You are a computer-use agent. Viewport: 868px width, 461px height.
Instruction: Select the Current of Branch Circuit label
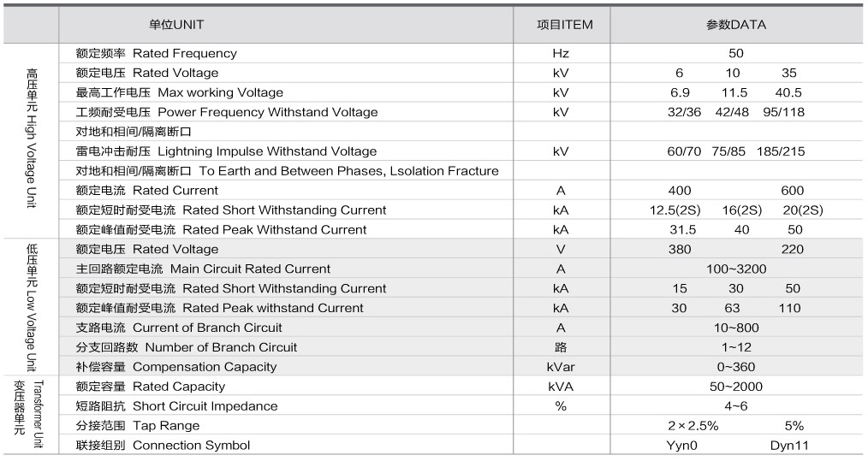click(x=179, y=328)
